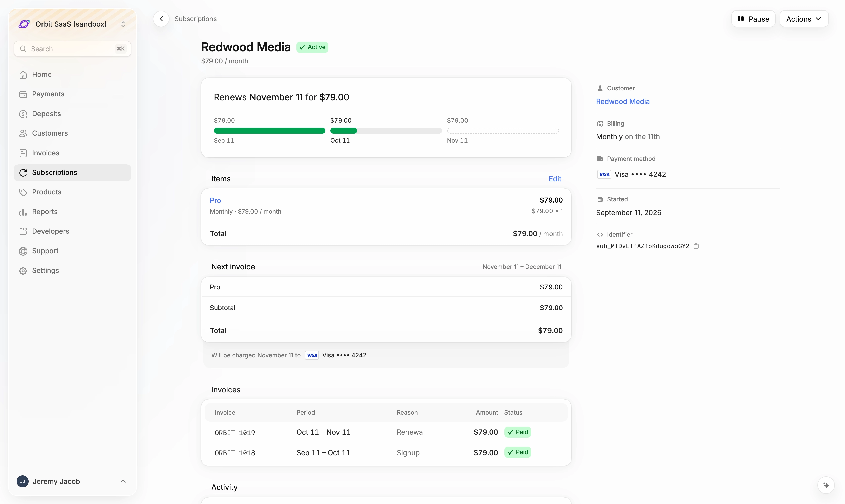Viewport: 845px width, 504px height.
Task: Copy the subscription identifier
Action: click(696, 246)
